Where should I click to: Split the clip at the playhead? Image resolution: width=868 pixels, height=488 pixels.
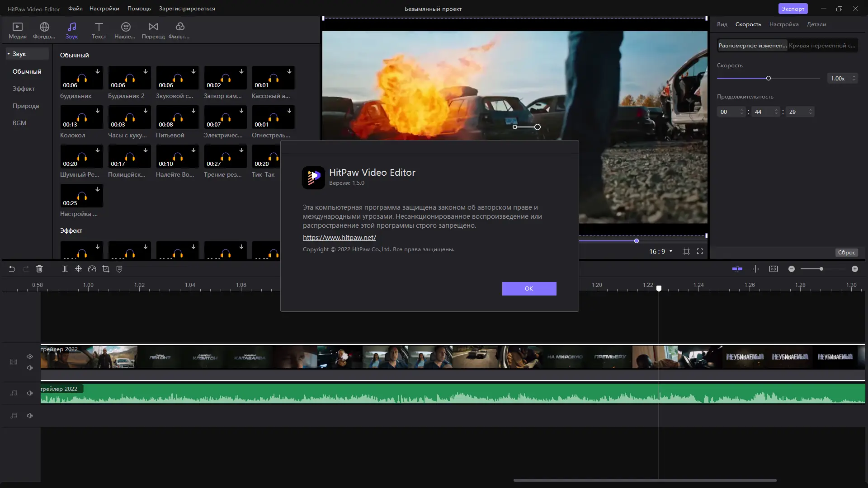coord(65,269)
